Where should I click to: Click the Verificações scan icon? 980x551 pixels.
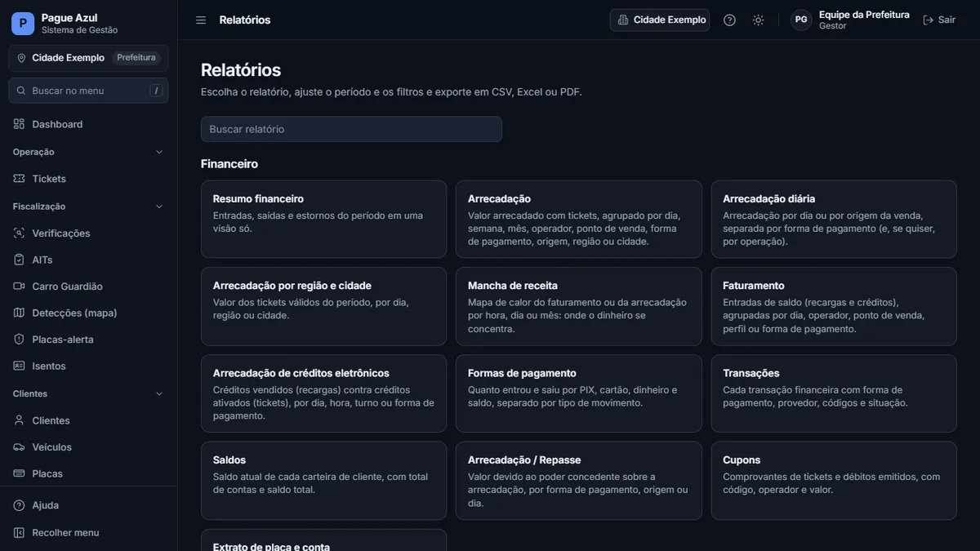20,233
